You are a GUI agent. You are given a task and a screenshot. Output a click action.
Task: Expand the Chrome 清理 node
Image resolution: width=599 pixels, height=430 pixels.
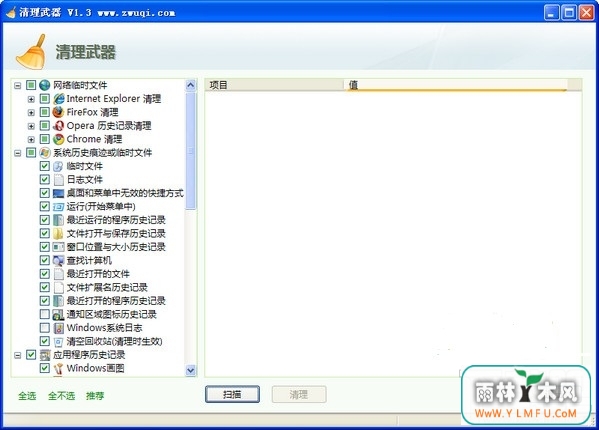[31, 139]
